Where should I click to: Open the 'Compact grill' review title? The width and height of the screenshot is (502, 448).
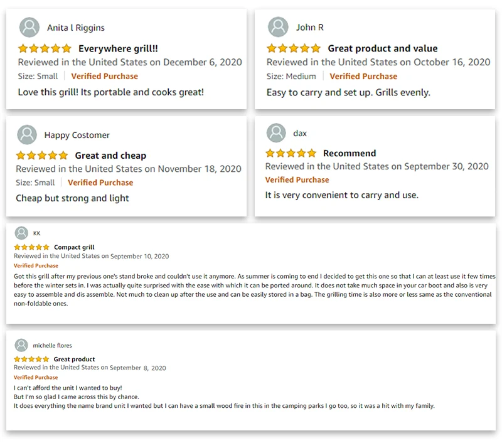click(x=74, y=247)
